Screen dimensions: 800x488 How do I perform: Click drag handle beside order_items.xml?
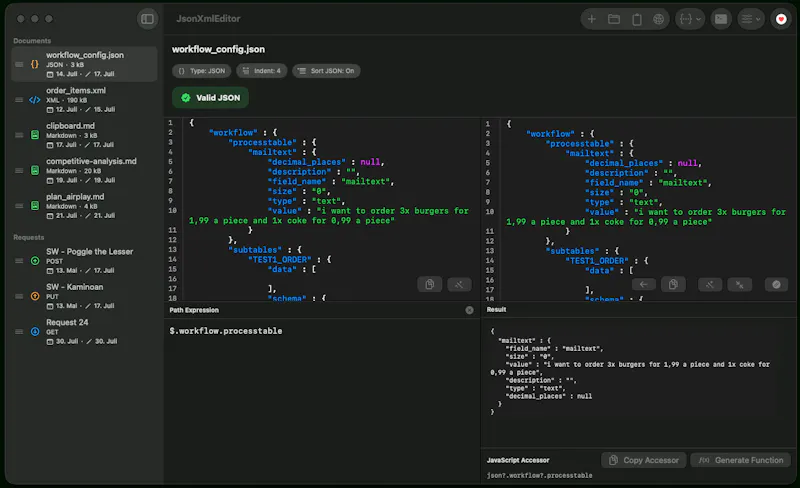19,100
